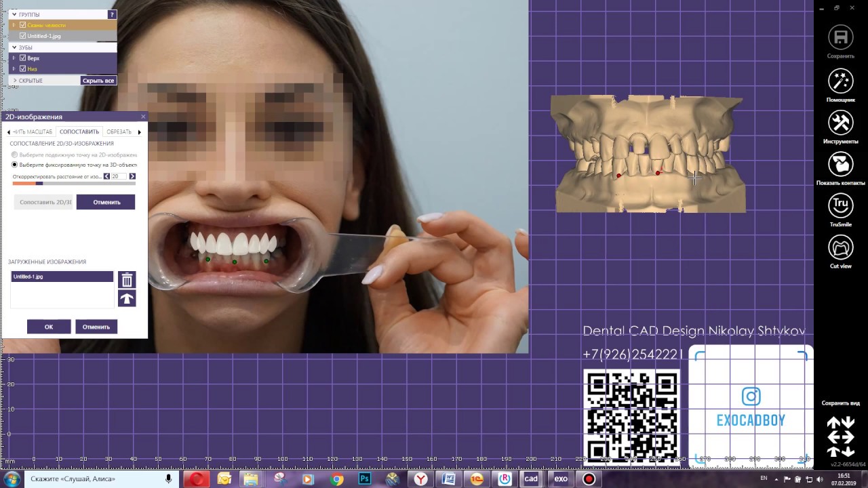
Task: Click the 3D jaw scan model
Action: [649, 155]
